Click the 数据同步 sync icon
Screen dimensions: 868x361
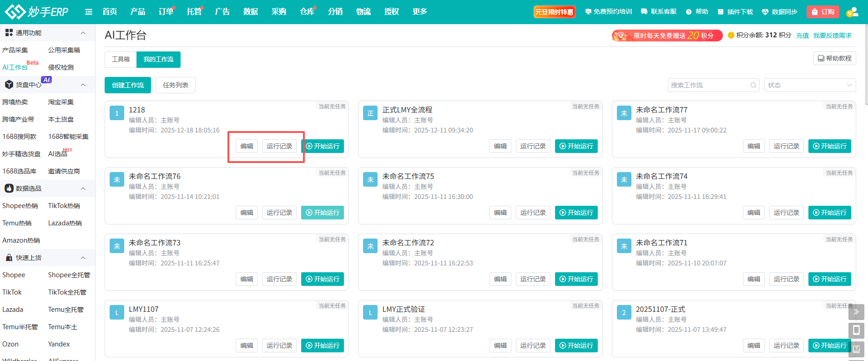click(x=765, y=12)
